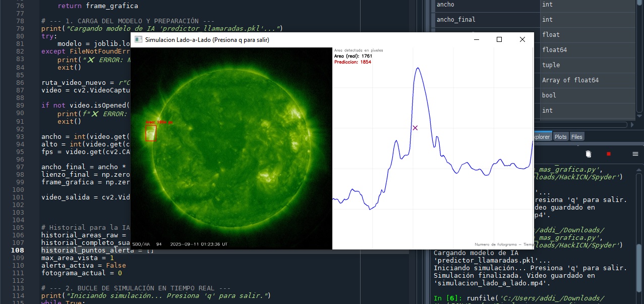Switch to the Plots tab
The width and height of the screenshot is (644, 304).
click(x=560, y=136)
